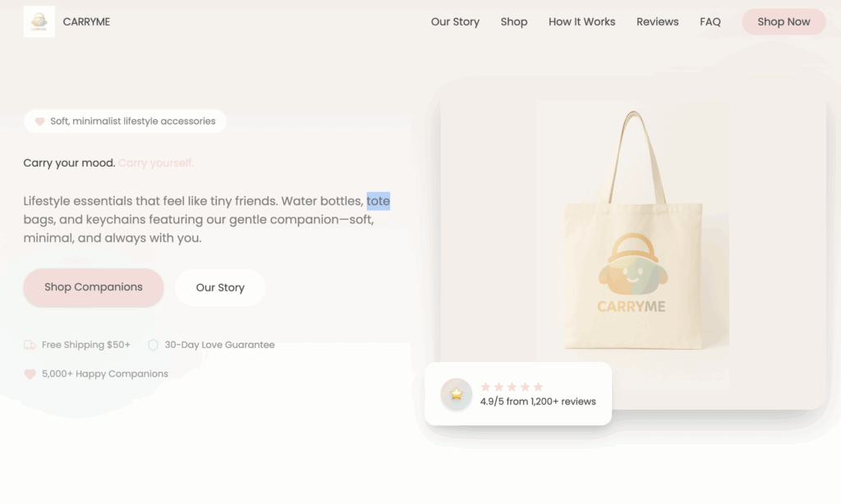Click the Free Shipping truck icon
Image resolution: width=841 pixels, height=504 pixels.
(30, 345)
